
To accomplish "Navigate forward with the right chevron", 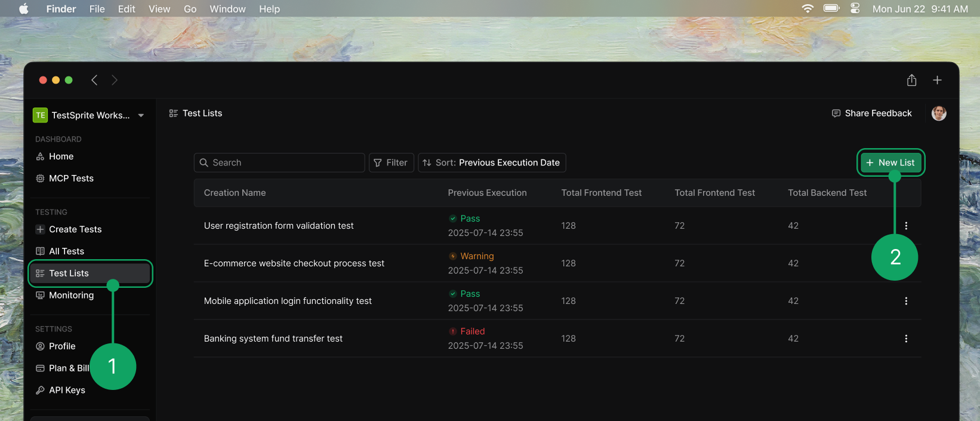I will coord(115,80).
